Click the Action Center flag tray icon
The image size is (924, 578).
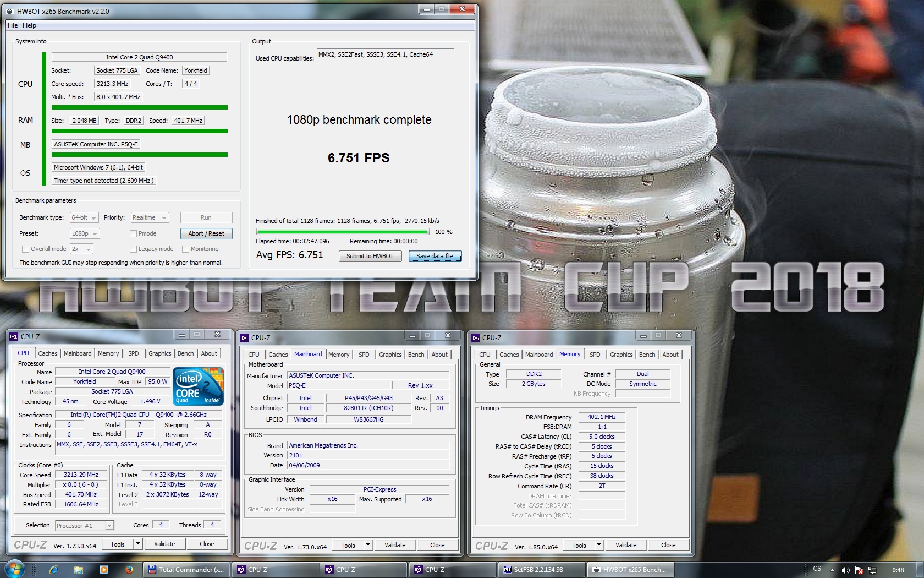pos(859,570)
